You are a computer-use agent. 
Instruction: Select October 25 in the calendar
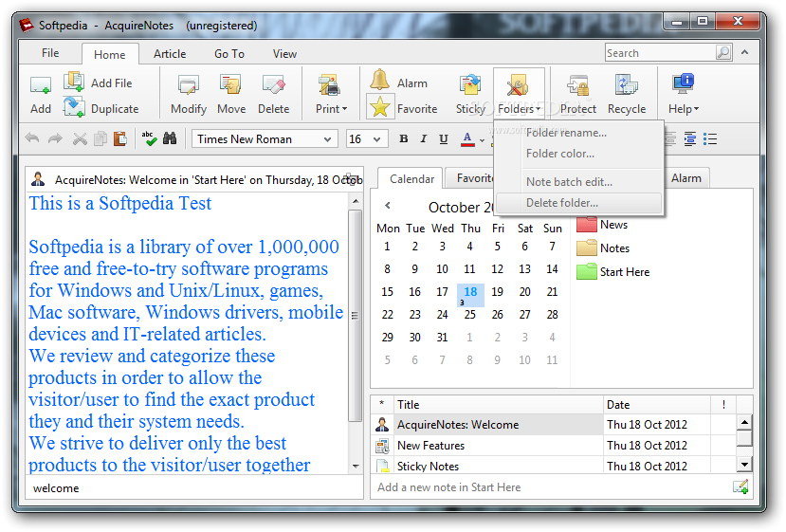(x=469, y=315)
